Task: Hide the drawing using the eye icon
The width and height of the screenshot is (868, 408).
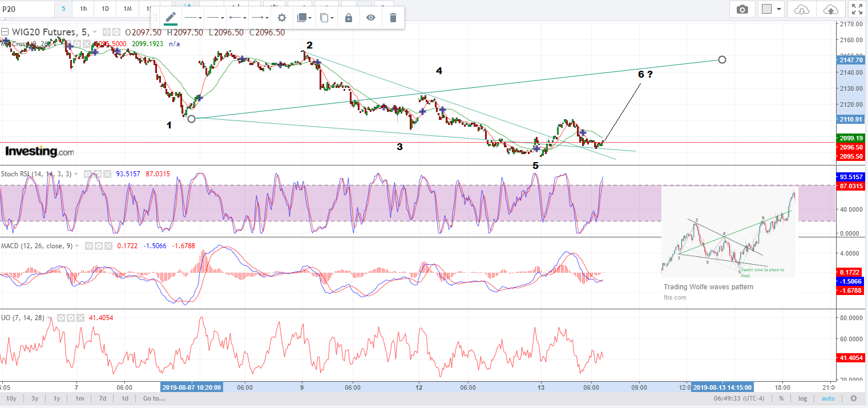Action: (x=371, y=18)
